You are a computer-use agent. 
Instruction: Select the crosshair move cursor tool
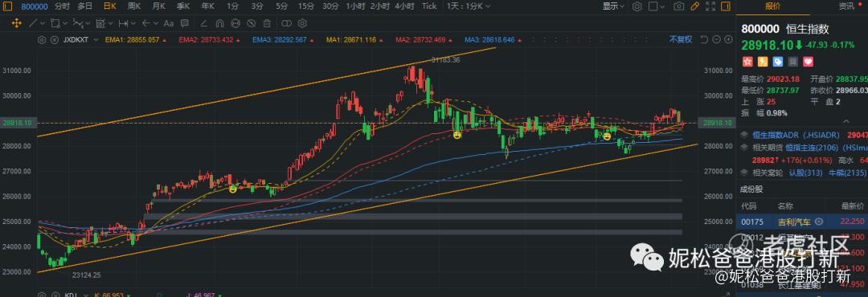click(16, 23)
